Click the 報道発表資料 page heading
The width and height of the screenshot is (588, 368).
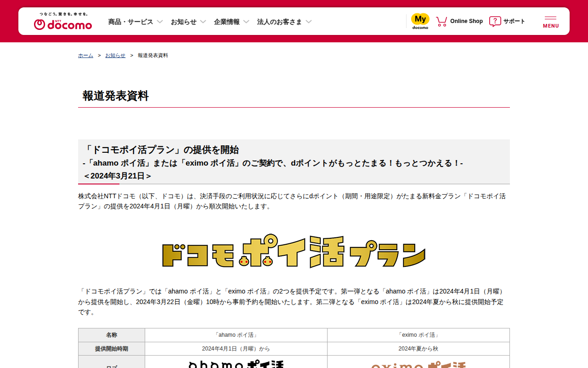pyautogui.click(x=116, y=96)
